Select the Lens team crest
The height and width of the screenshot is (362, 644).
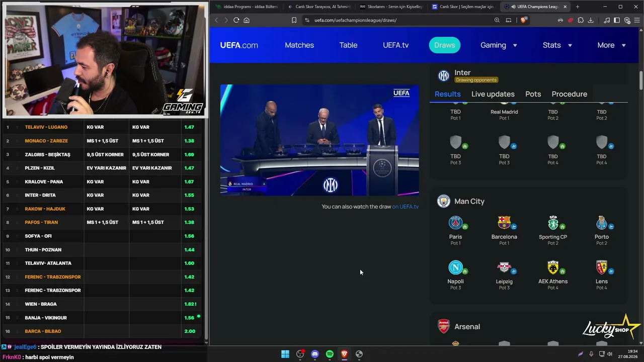(x=602, y=267)
